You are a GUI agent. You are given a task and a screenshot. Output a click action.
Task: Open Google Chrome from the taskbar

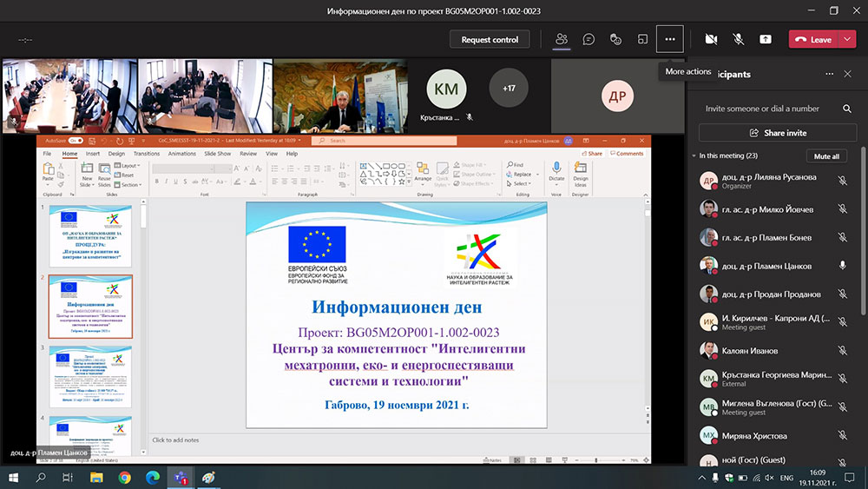coord(124,478)
